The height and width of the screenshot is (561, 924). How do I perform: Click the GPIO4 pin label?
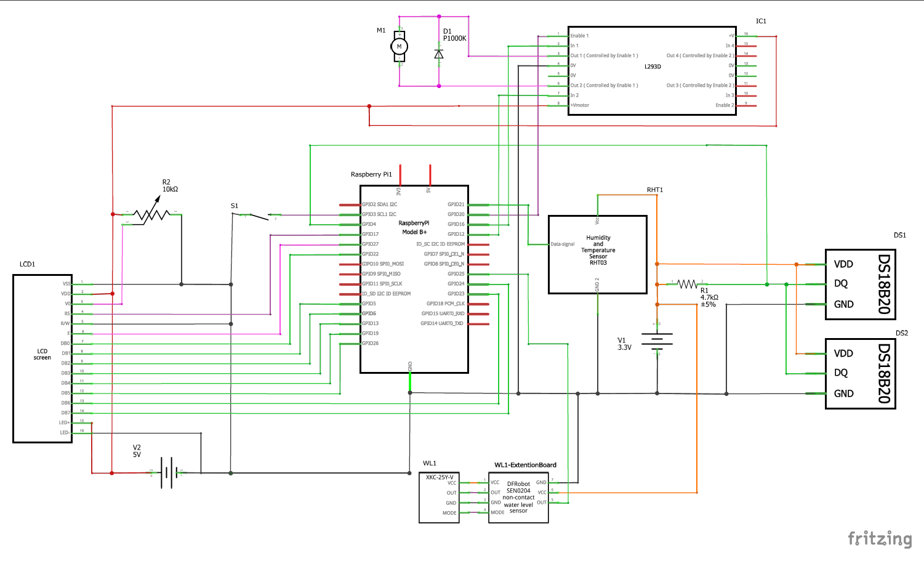click(369, 224)
